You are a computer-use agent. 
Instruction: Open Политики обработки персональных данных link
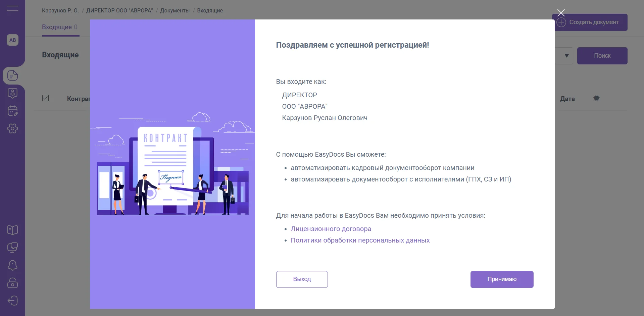tap(360, 240)
